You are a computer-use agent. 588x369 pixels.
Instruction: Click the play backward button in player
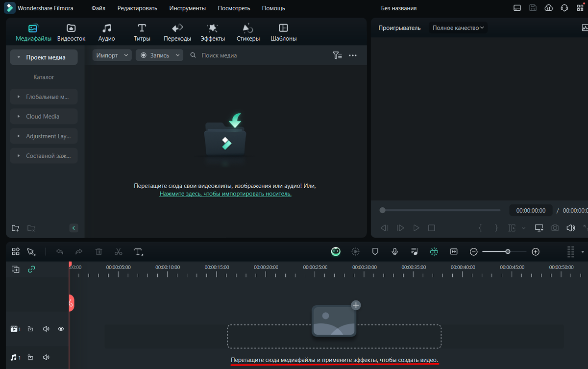[x=384, y=228]
